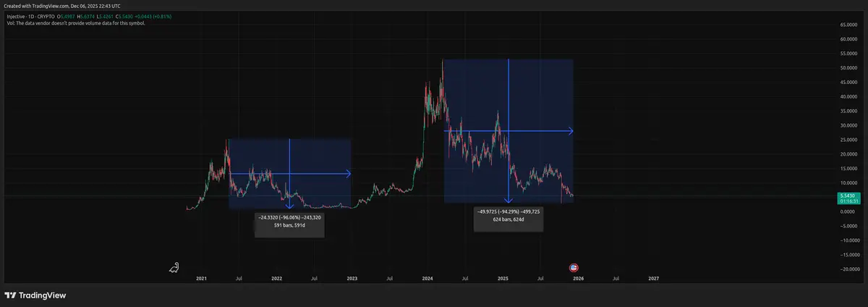Viewport: 868px width, 307px height.
Task: Click the 25.0000 price axis label
Action: (849, 140)
